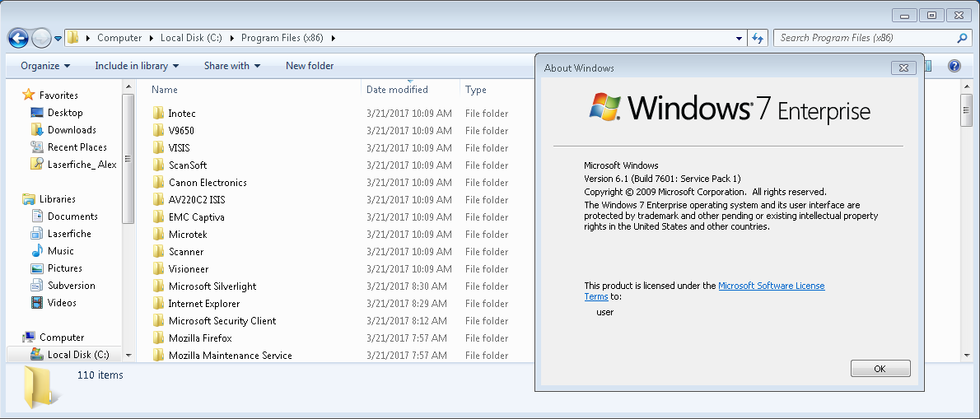Expand the Include in library dropdown
The height and width of the screenshot is (419, 980).
pos(137,66)
